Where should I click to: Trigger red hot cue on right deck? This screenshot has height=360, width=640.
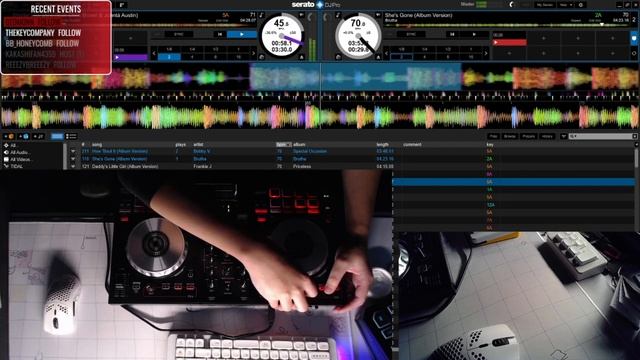point(509,42)
